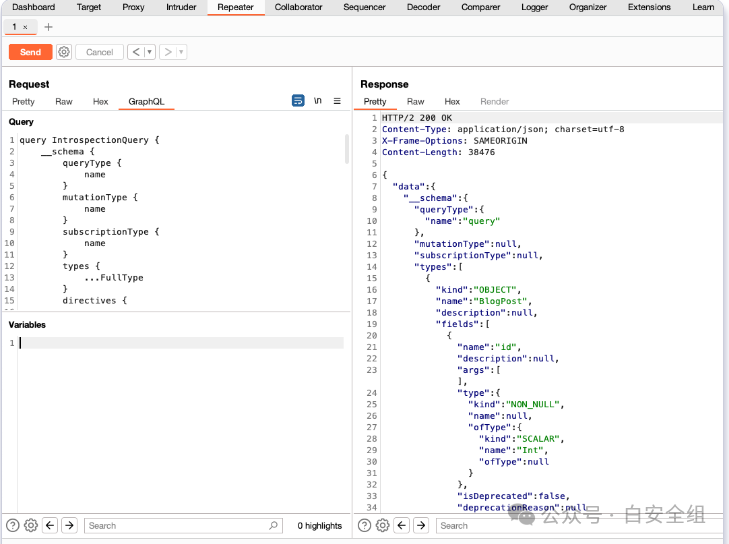Open the Response Render tab

pyautogui.click(x=494, y=101)
